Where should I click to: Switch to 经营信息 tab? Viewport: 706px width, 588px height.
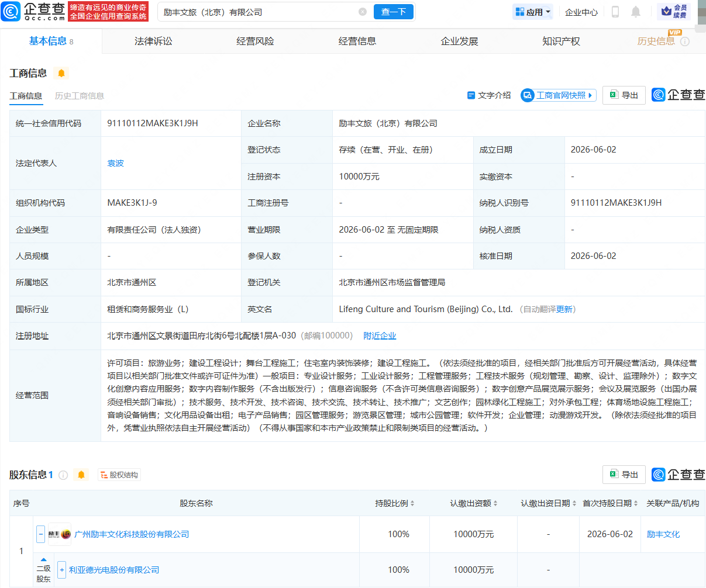click(357, 41)
